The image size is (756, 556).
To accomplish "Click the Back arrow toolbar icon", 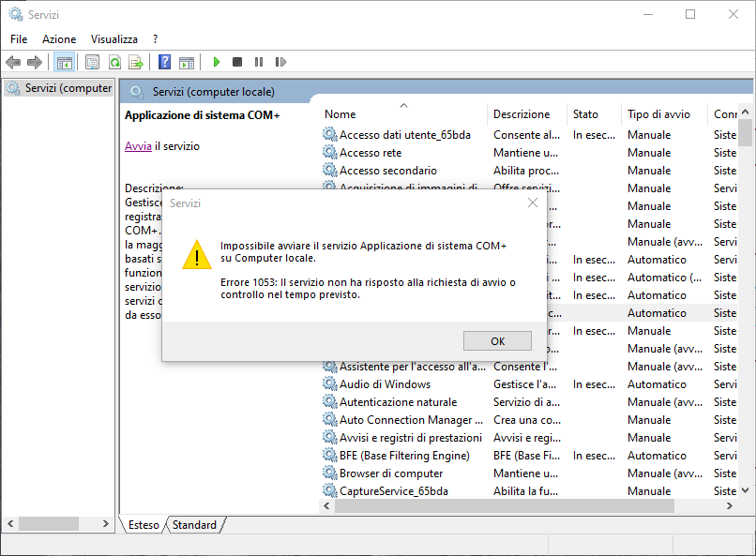I will pyautogui.click(x=13, y=62).
